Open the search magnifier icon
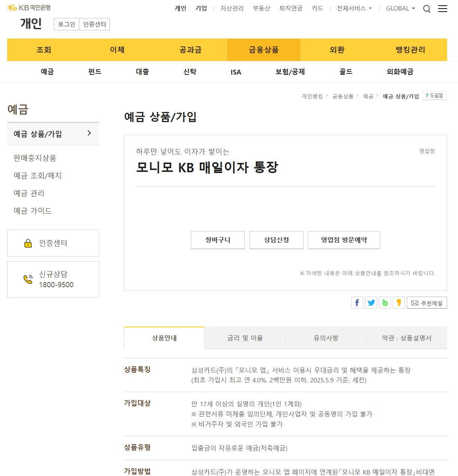The height and width of the screenshot is (476, 458). pyautogui.click(x=427, y=9)
